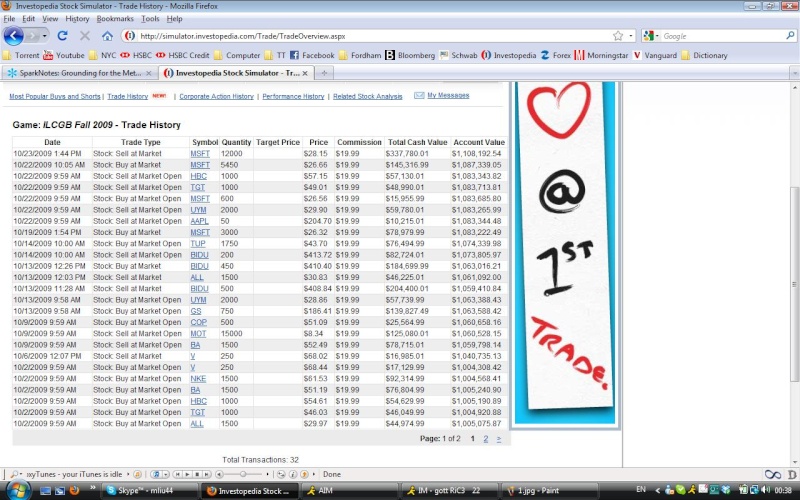
Task: Bookmark this page with the star icon
Action: point(618,36)
